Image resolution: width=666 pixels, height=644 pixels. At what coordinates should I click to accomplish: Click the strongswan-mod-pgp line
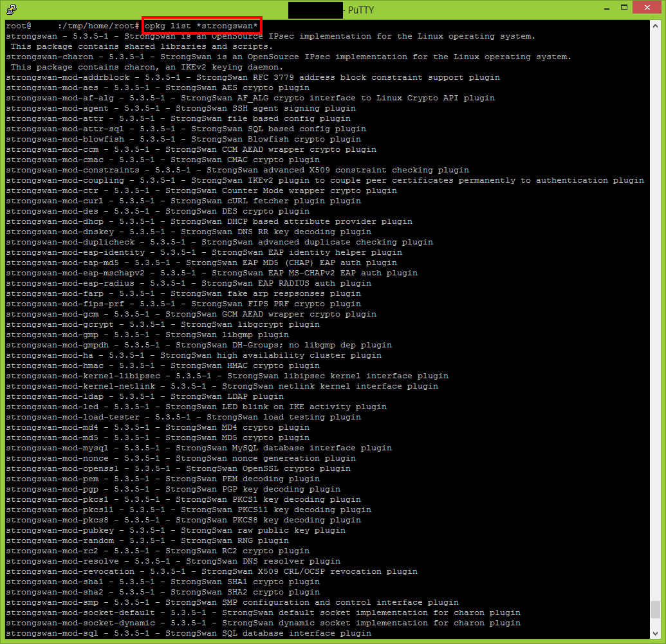[x=173, y=490]
